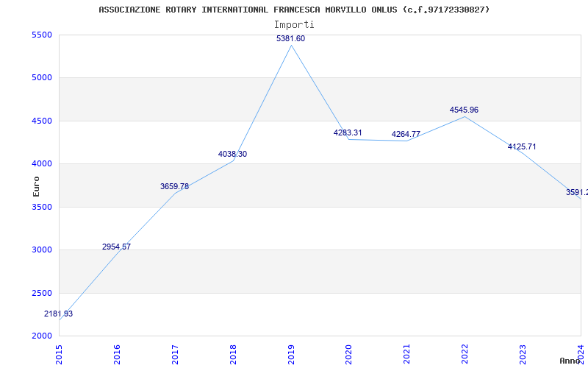The height and width of the screenshot is (368, 588).
Task: Select data label 4125.71
Action: 522,146
